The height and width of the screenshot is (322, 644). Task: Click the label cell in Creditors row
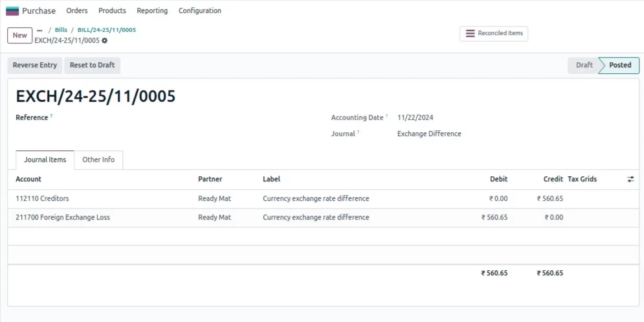316,199
